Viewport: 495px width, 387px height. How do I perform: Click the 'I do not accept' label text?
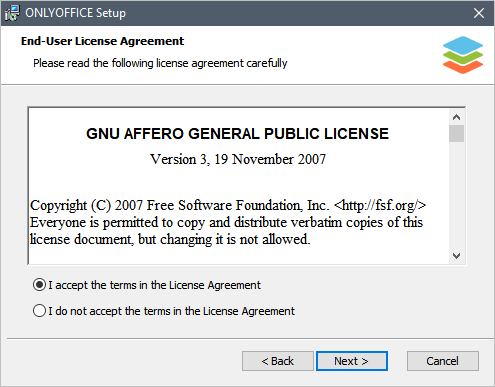click(x=171, y=311)
